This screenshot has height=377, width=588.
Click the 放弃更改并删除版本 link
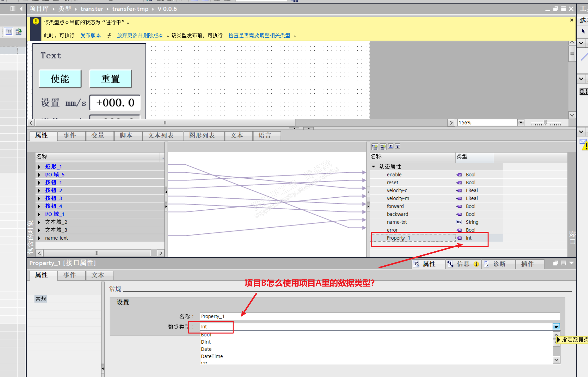(140, 35)
